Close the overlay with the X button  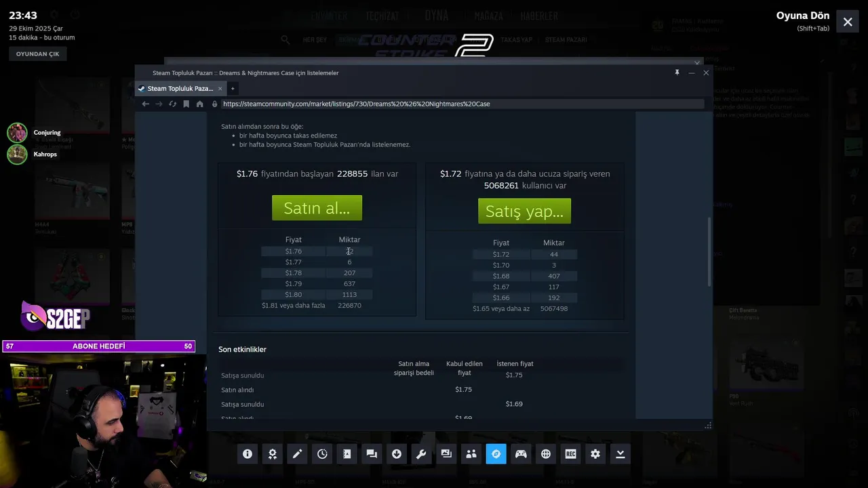point(848,22)
